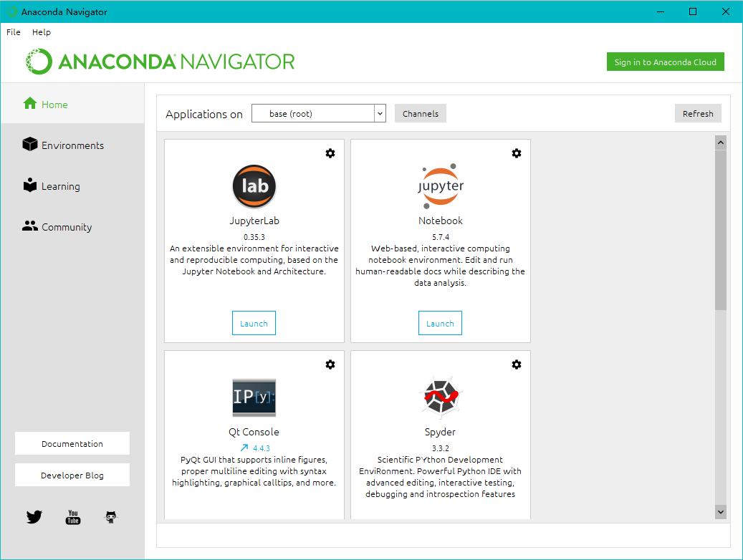Click Spyder version 3.3.2 text
This screenshot has width=743, height=560.
(x=440, y=448)
